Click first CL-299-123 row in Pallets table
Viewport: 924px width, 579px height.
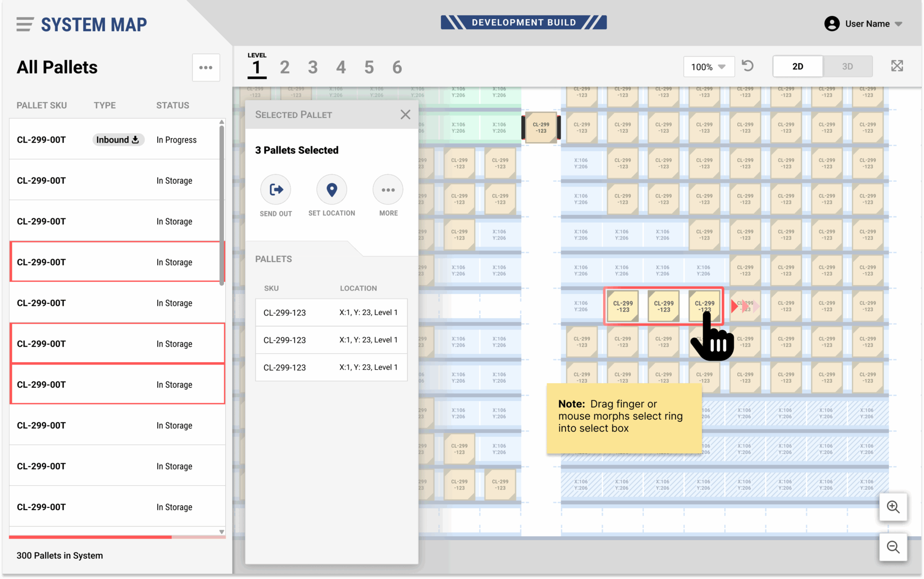coord(331,313)
